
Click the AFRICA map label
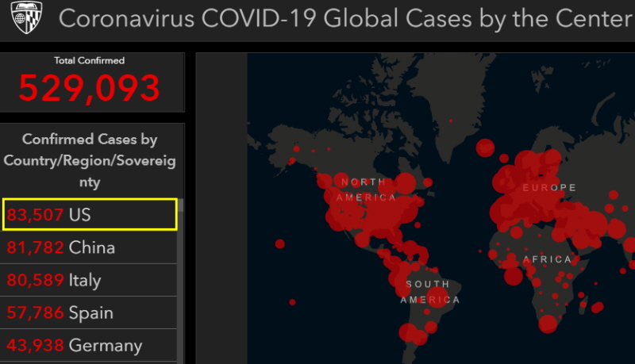(x=547, y=259)
